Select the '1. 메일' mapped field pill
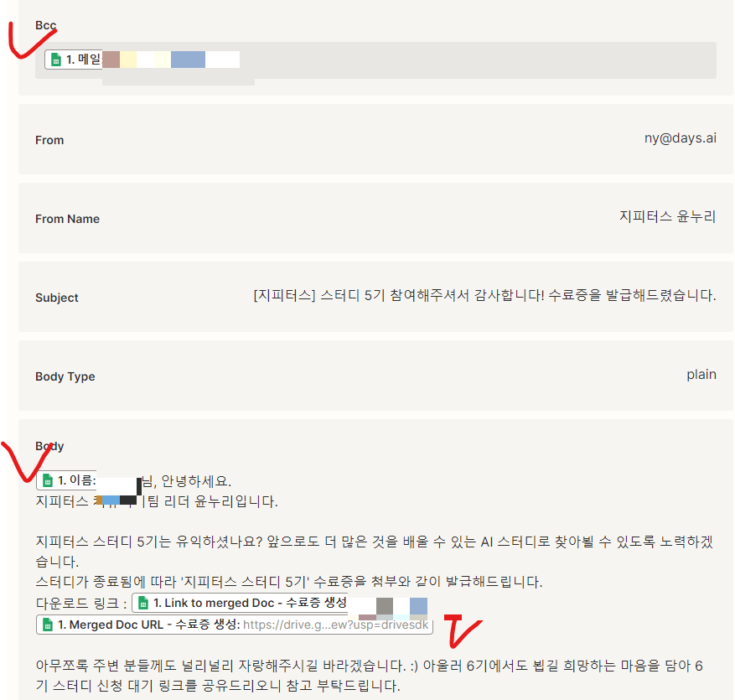Screen dimensions: 735x700 click(75, 60)
